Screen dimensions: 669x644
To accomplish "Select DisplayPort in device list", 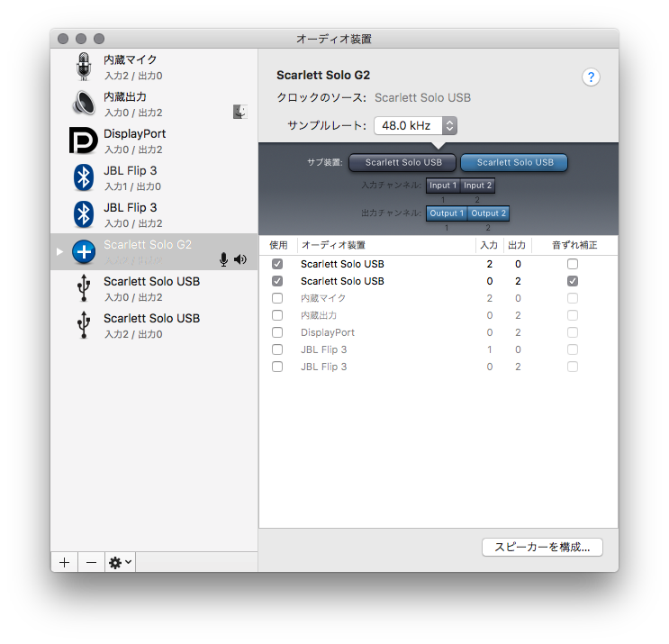I will 154,141.
